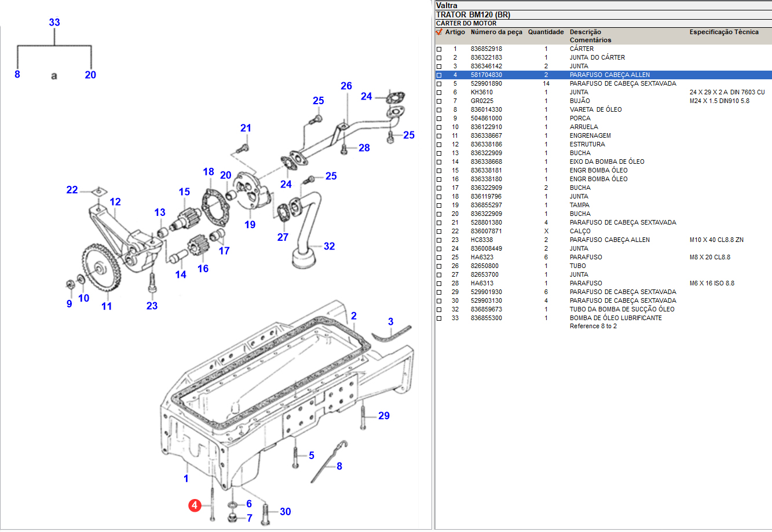Screen dimensions: 772x532
Task: Click callout 12 on the pump bracket
Action: 115,202
